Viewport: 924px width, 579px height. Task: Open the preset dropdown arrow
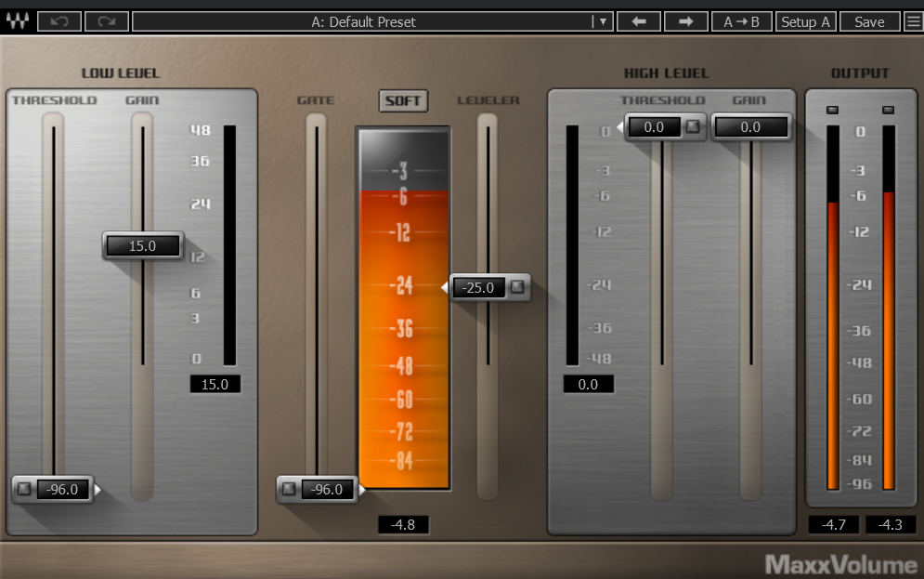pyautogui.click(x=603, y=21)
